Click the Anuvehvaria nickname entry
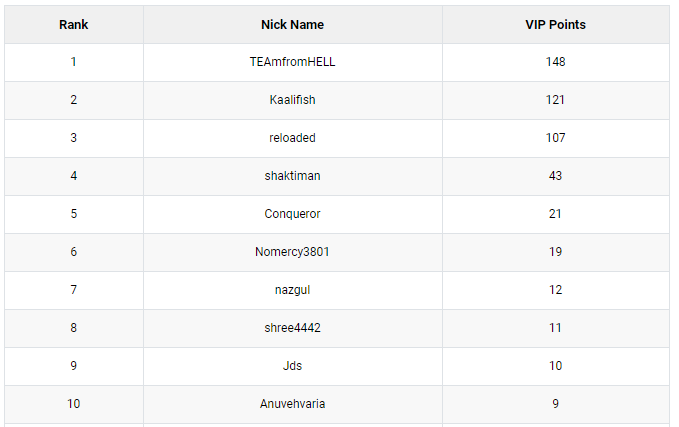Image resolution: width=679 pixels, height=427 pixels. pyautogui.click(x=293, y=404)
